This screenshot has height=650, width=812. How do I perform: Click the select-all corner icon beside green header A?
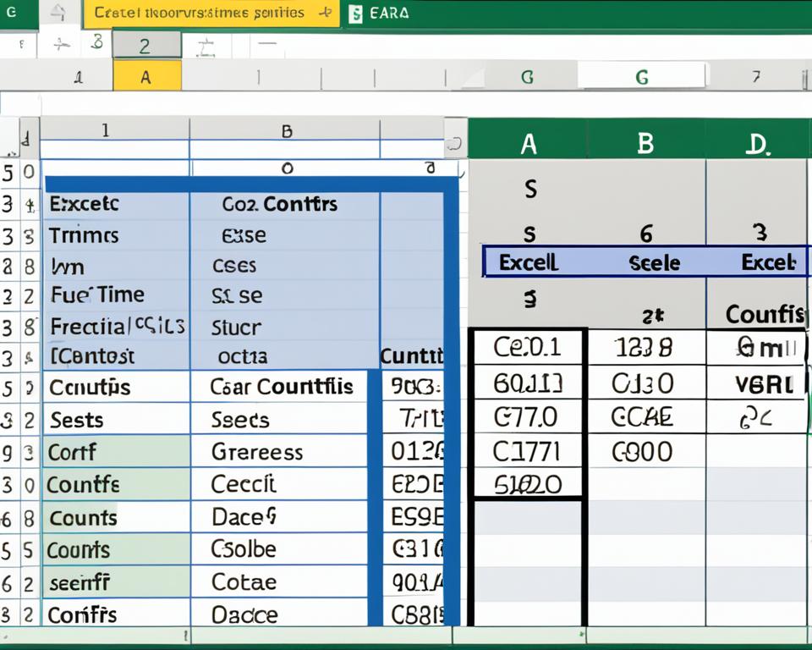[x=455, y=144]
